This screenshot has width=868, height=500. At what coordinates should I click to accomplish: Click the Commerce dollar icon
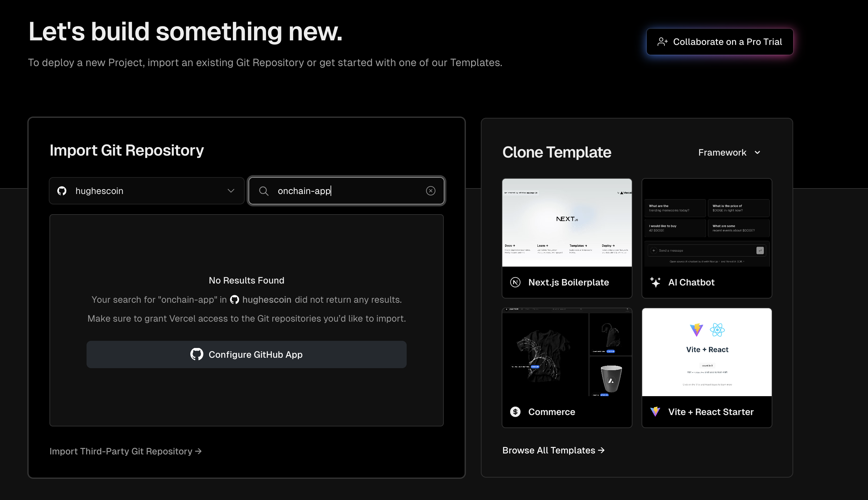pyautogui.click(x=515, y=411)
